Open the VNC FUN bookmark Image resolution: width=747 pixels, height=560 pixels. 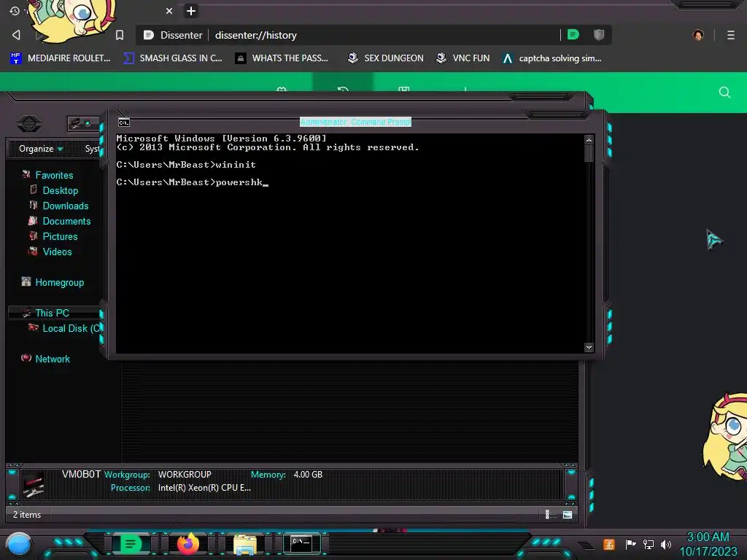[x=463, y=58]
